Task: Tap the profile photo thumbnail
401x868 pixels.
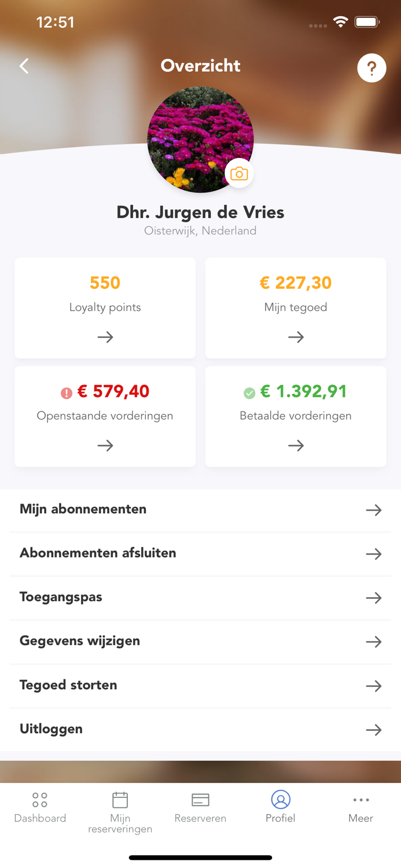Action: coord(200,139)
